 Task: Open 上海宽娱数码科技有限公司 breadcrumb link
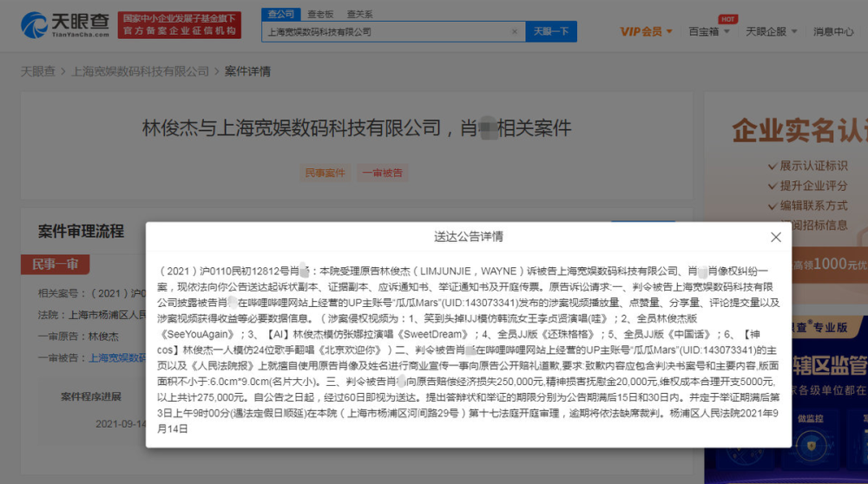tap(140, 71)
